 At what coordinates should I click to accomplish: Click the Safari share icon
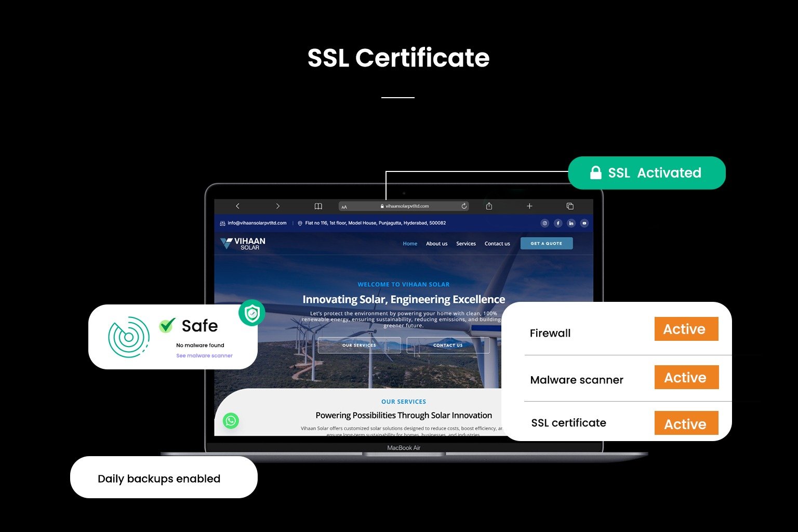coord(489,206)
